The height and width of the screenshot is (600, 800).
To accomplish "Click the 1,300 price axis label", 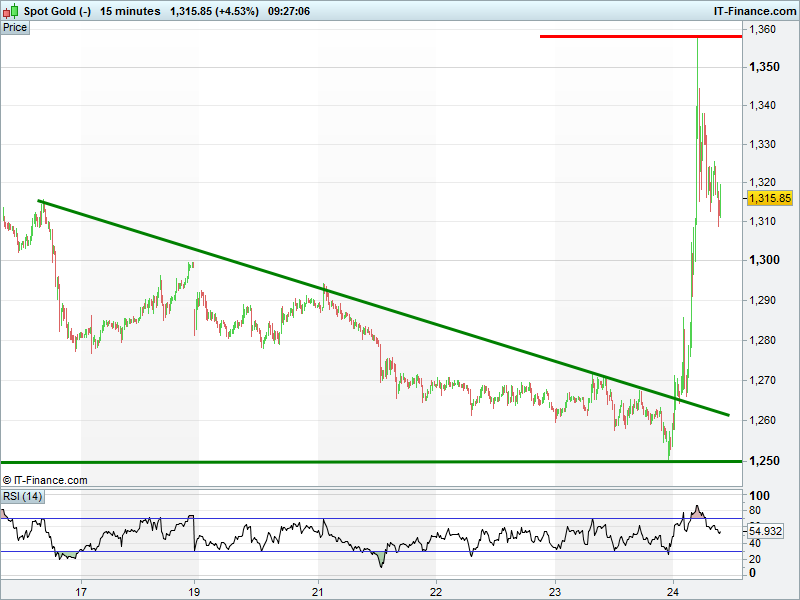I will point(764,260).
